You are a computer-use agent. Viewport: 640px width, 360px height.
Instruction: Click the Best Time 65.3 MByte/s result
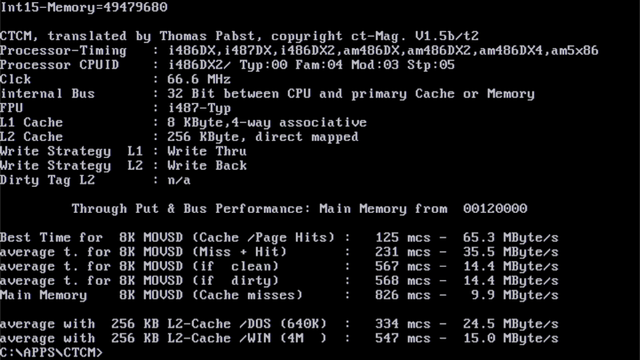pyautogui.click(x=510, y=238)
